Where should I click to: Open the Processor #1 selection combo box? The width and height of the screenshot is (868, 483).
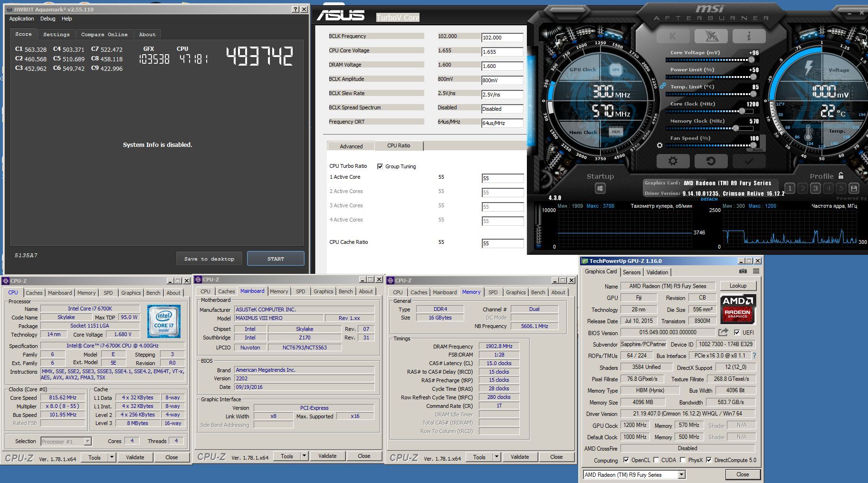[66, 442]
